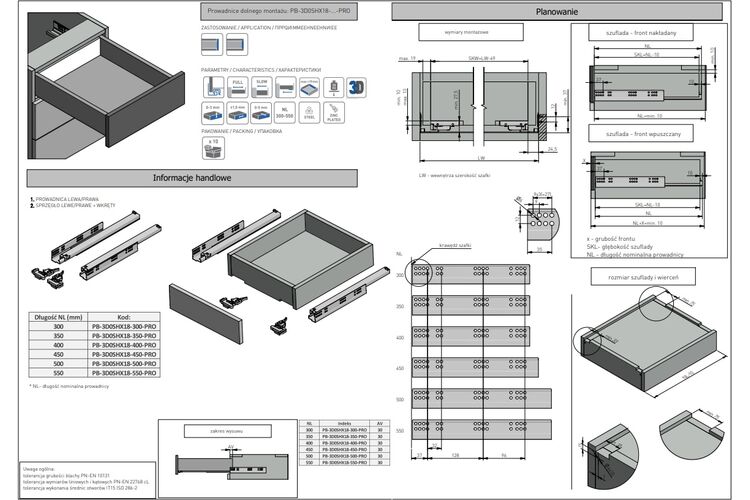Screen dimensions: 750x500
Task: Click the 'zakres wysuwu' label box
Action: pos(228,431)
